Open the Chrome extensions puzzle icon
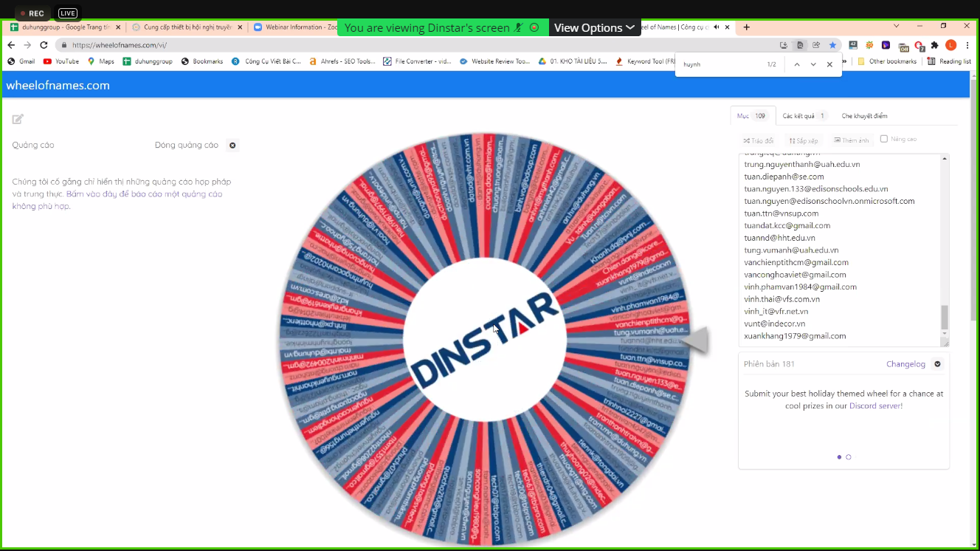This screenshot has width=980, height=551. pos(934,44)
